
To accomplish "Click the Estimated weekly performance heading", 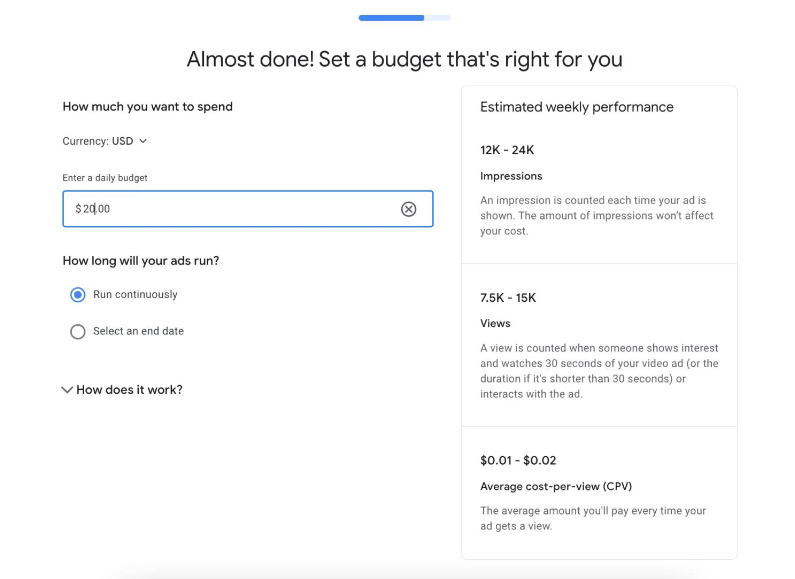I will coord(576,107).
